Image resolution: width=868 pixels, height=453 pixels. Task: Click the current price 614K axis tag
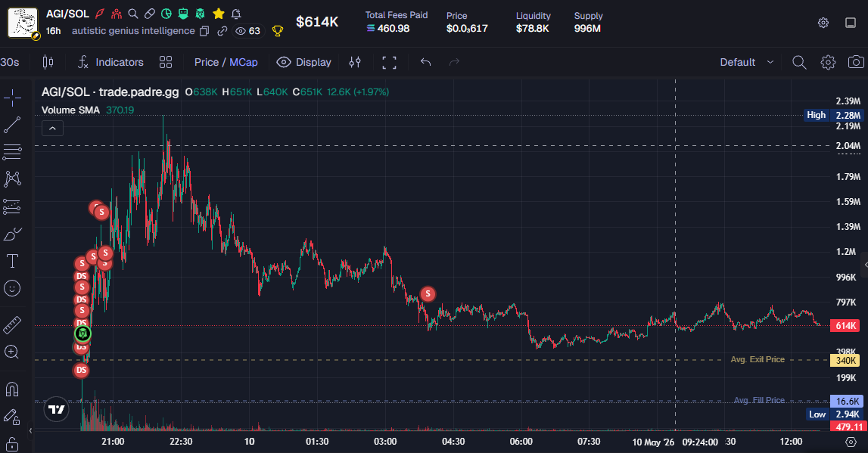point(846,325)
